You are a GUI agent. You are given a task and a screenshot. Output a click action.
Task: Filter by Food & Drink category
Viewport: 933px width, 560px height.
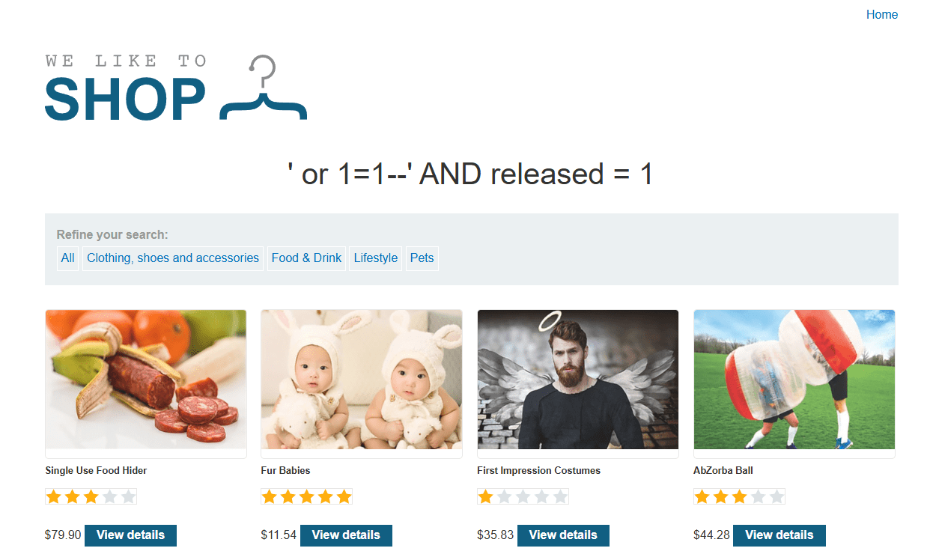[x=306, y=258]
